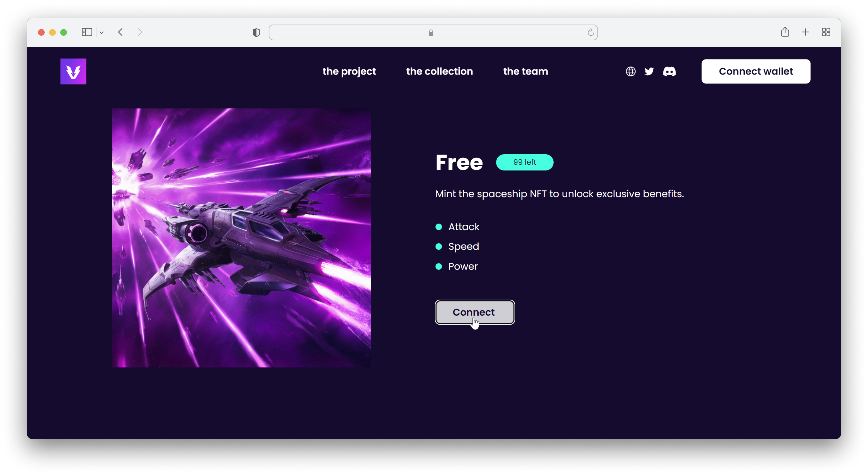The width and height of the screenshot is (868, 475).
Task: Open 'the project' nav item
Action: pyautogui.click(x=349, y=71)
